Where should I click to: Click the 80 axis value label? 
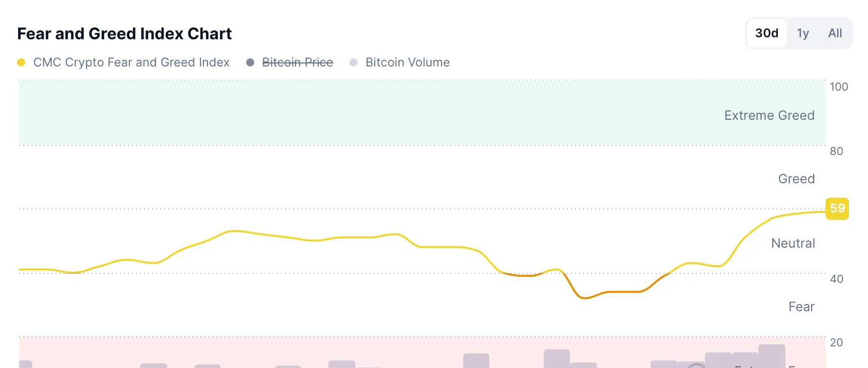(x=836, y=151)
